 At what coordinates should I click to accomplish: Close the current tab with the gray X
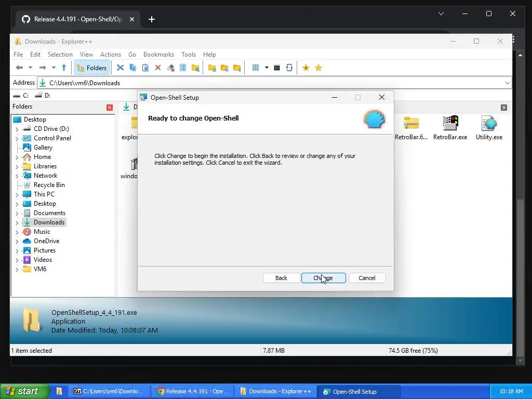click(x=504, y=108)
